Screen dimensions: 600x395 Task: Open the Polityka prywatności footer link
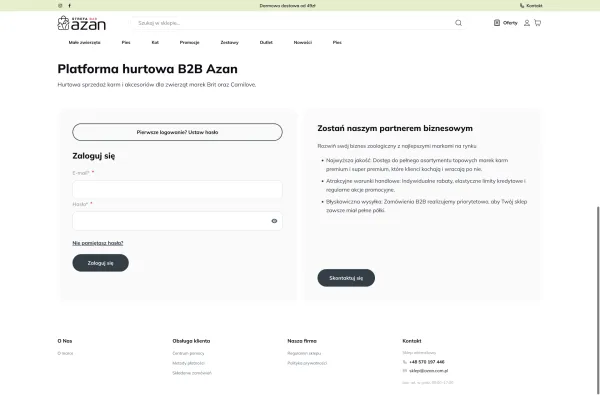pyautogui.click(x=307, y=363)
